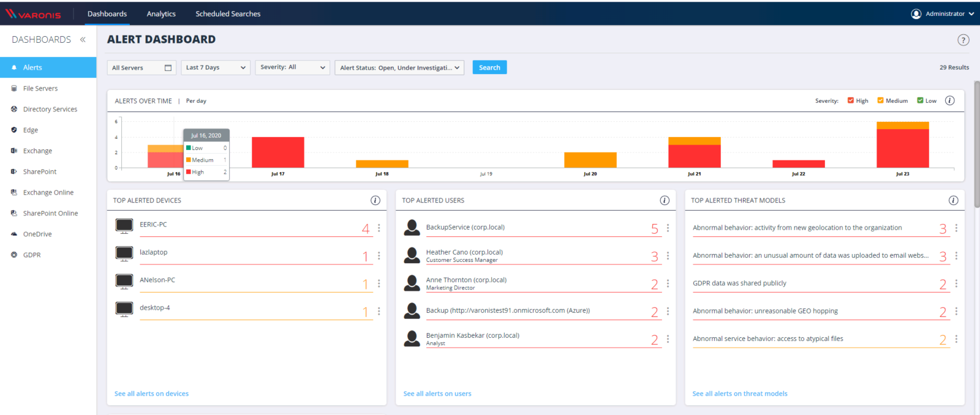Click the Anne Thornton user avatar
Image resolution: width=980 pixels, height=415 pixels.
(412, 283)
